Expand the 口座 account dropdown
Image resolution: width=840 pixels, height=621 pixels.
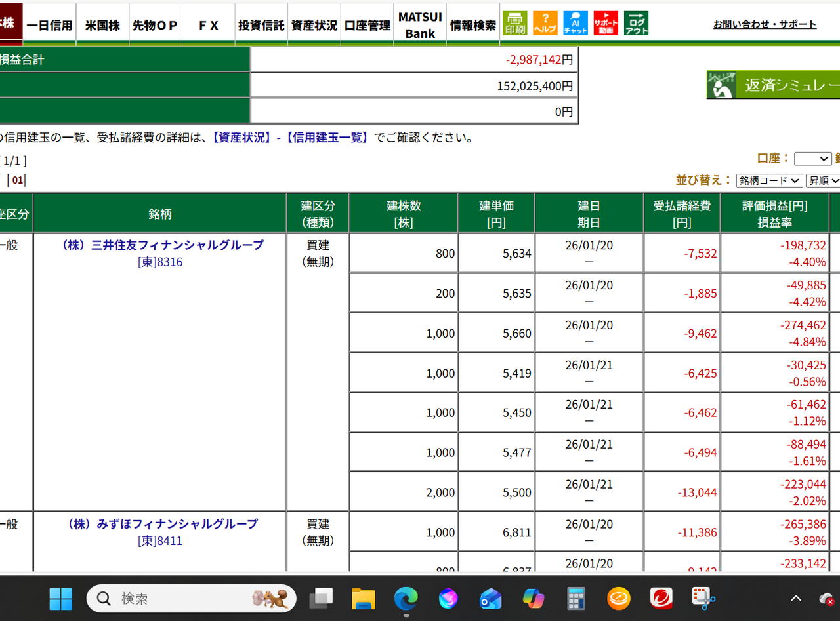point(812,159)
